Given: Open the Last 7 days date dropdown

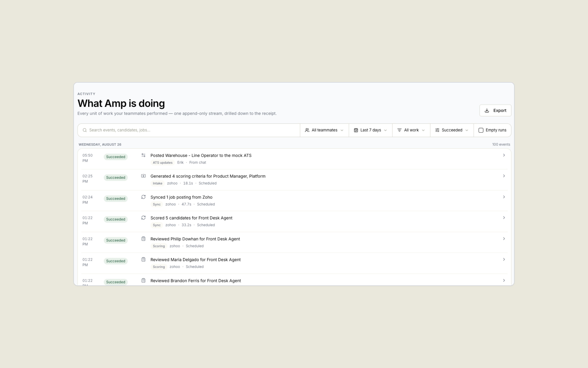Looking at the screenshot, I should pyautogui.click(x=371, y=130).
